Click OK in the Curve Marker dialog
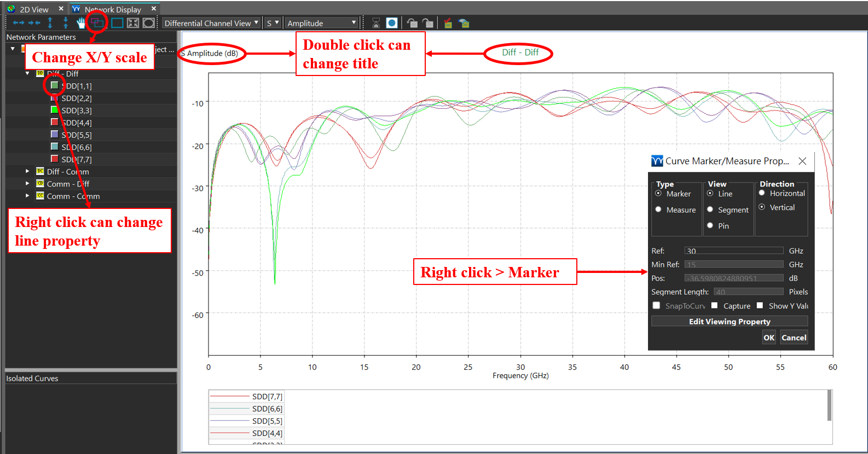 point(769,337)
